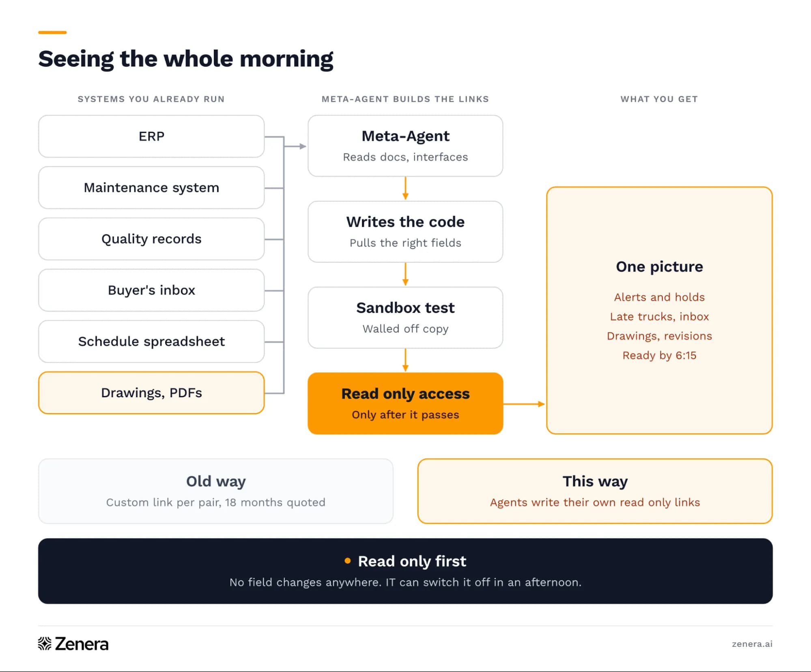Viewport: 811px width, 672px height.
Task: Click the orange Read only access box
Action: pos(405,403)
